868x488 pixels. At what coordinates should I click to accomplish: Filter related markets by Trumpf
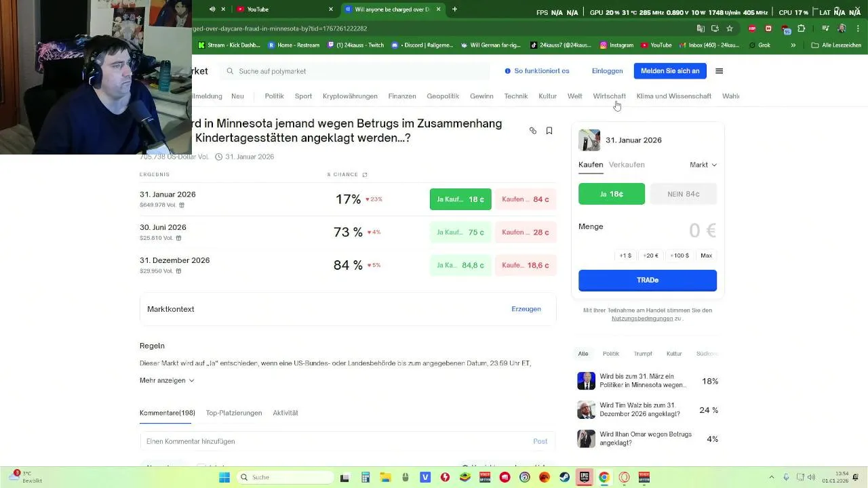(x=643, y=354)
